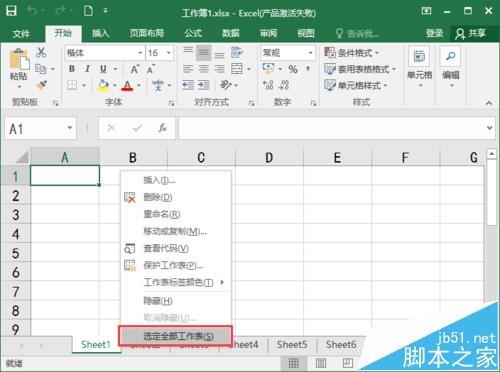Select the Sheet5 worksheet tab

click(292, 344)
